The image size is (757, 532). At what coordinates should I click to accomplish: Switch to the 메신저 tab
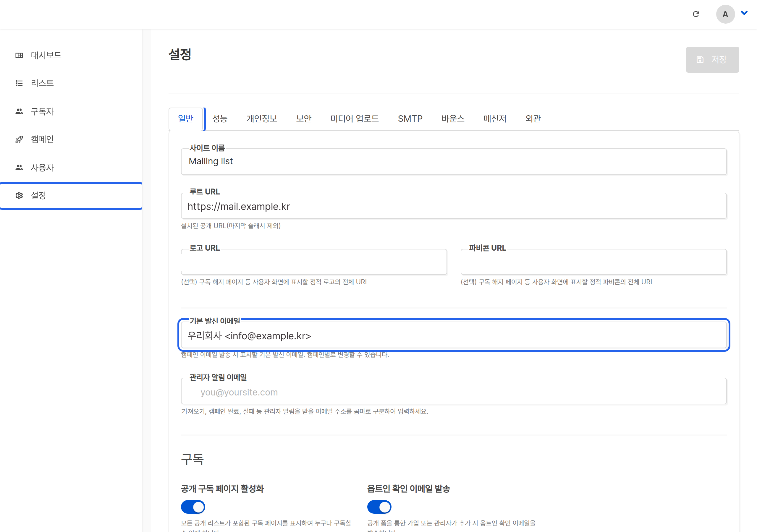pyautogui.click(x=495, y=119)
